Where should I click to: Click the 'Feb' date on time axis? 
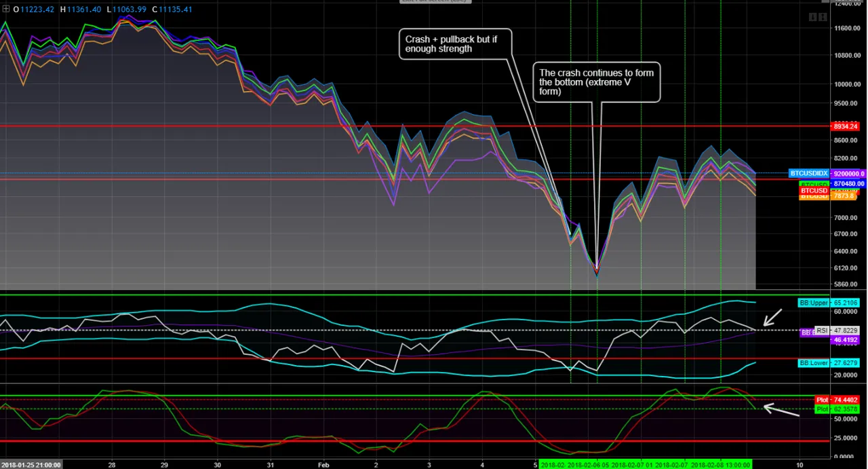[323, 466]
